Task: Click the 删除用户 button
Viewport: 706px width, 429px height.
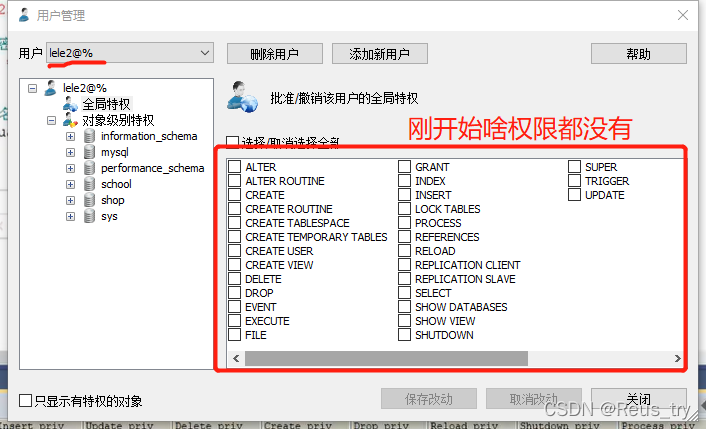Action: pyautogui.click(x=275, y=54)
